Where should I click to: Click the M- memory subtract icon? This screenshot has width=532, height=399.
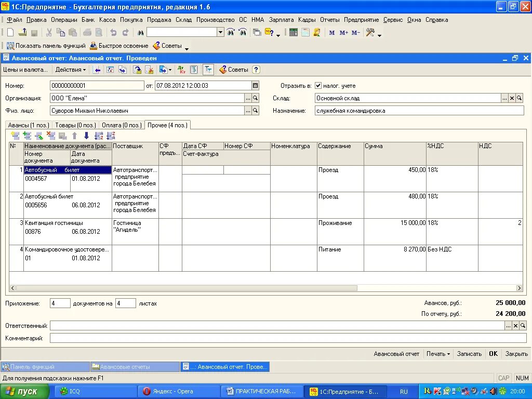(x=355, y=33)
